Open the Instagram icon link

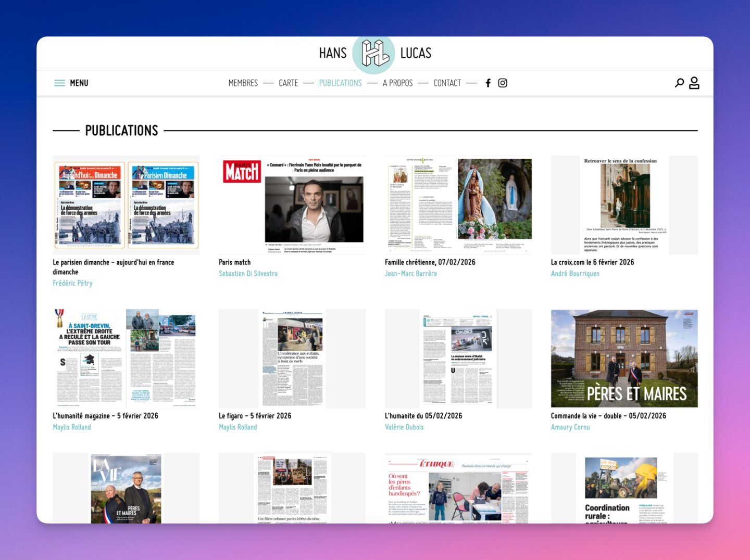(503, 83)
